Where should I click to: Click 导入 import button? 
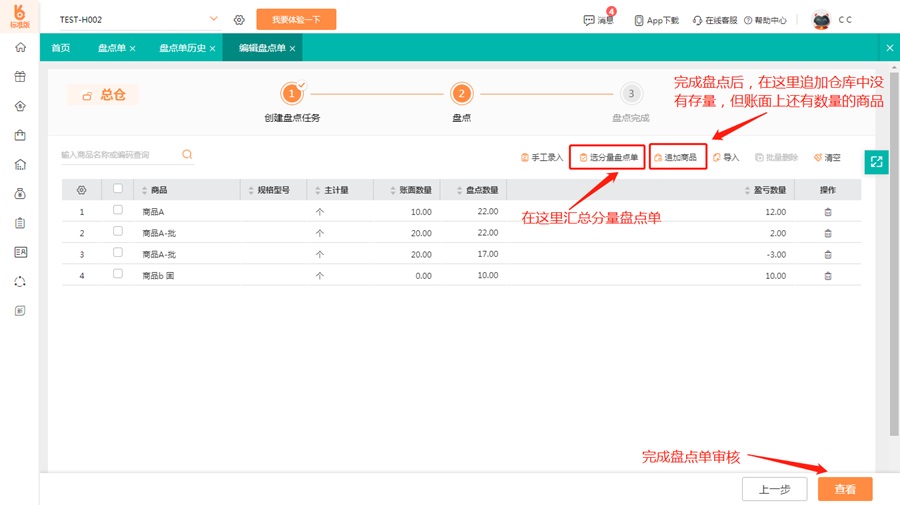[726, 157]
